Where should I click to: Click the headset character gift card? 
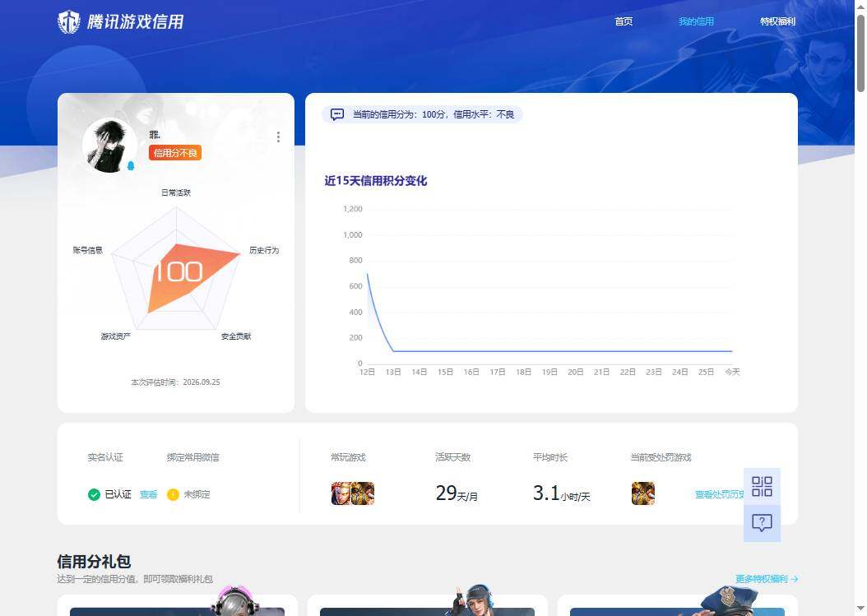[428, 605]
